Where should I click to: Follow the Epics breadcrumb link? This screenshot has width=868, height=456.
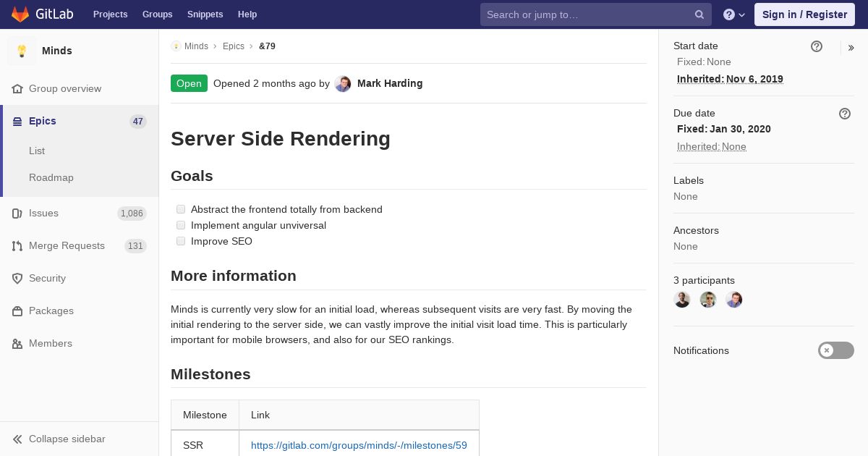[x=234, y=46]
